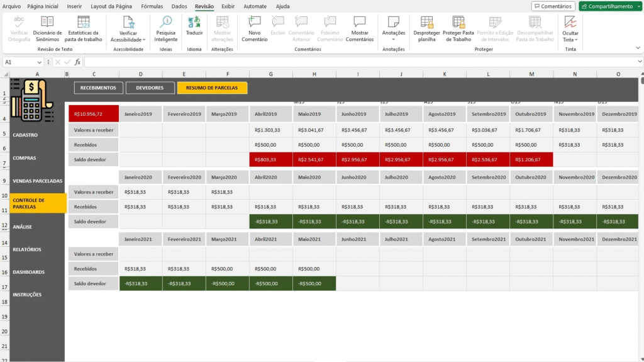
Task: Click Desproteger planilha icon
Action: click(426, 23)
